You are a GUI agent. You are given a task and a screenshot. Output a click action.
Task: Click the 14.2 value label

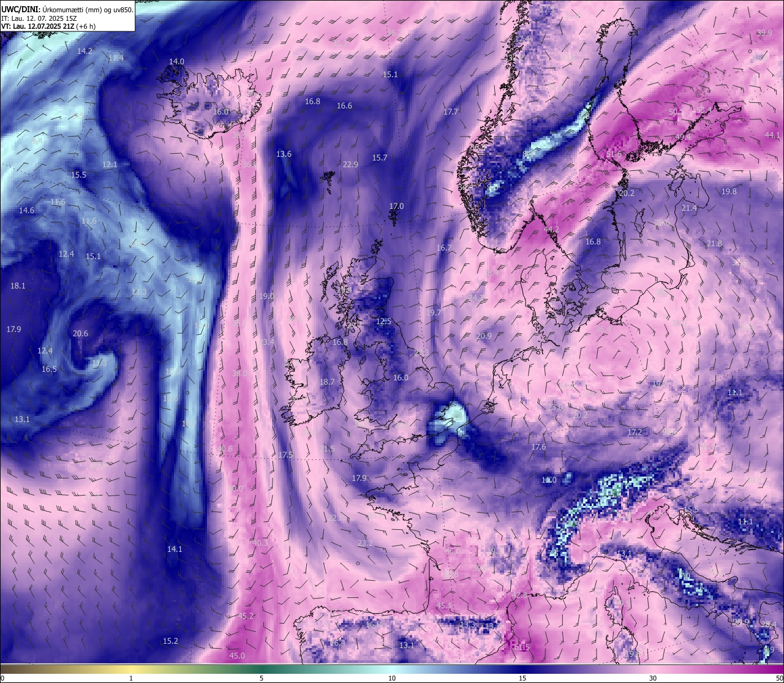coord(85,51)
